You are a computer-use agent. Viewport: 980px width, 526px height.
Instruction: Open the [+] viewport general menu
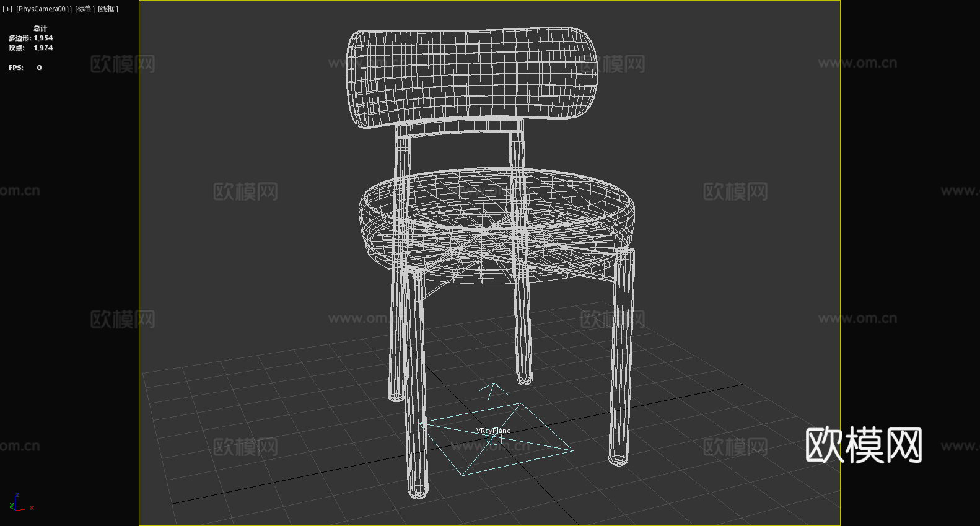point(7,9)
